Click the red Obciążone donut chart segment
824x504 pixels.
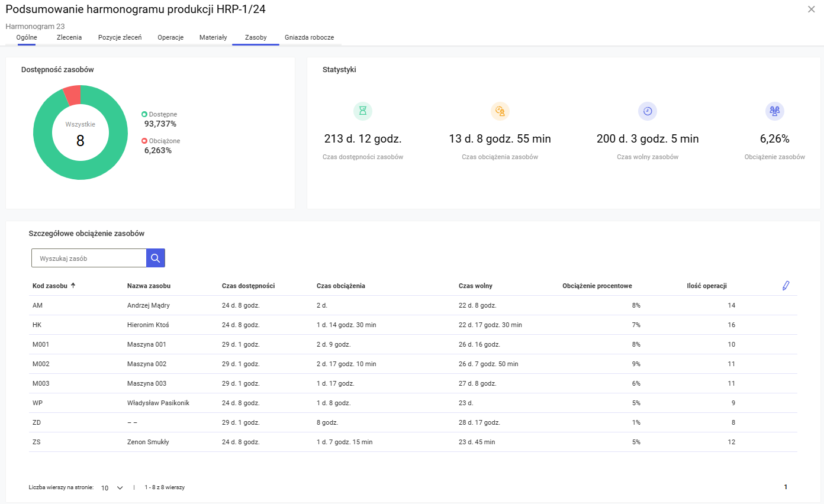72,95
